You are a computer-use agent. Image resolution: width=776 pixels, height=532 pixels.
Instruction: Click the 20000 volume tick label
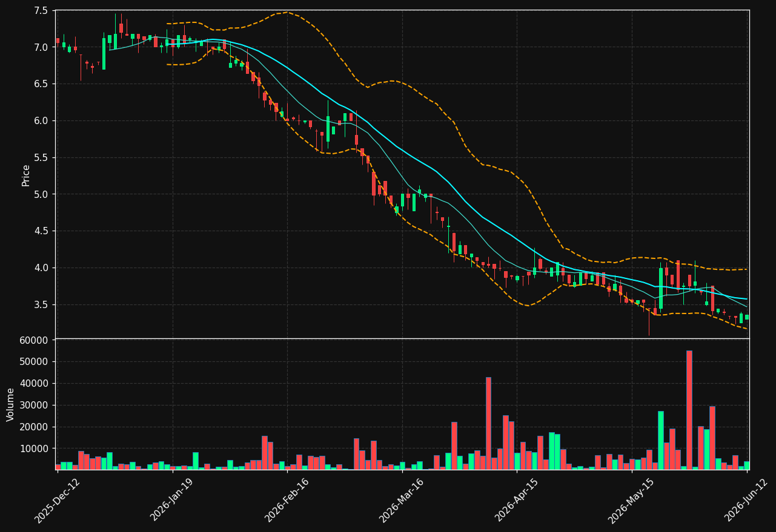[x=33, y=427]
